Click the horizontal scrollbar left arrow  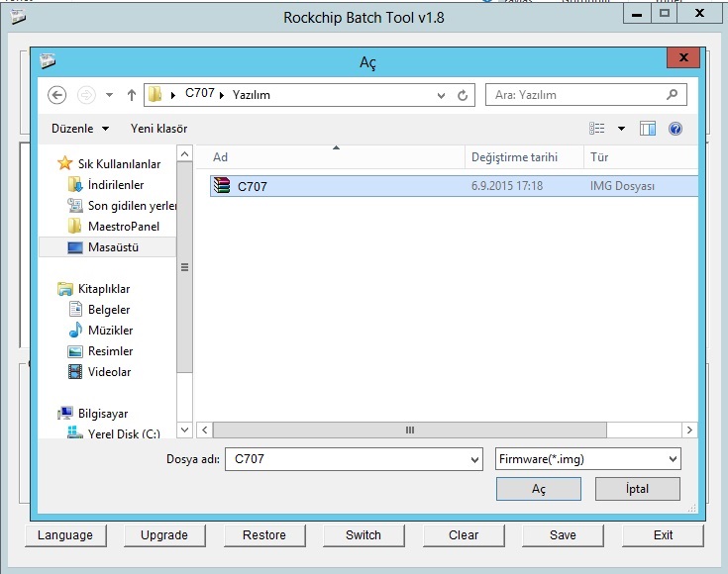point(205,430)
